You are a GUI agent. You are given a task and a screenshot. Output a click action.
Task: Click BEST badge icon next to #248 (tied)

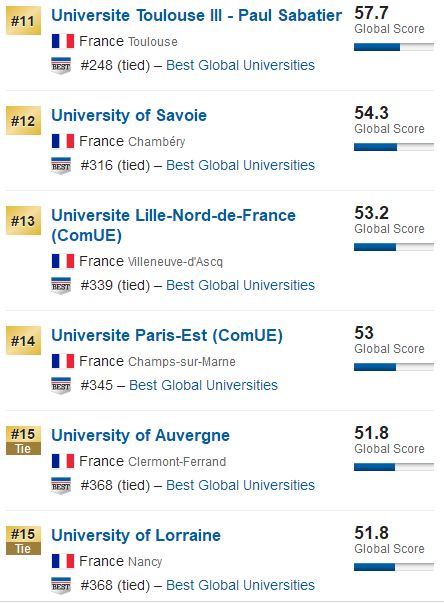[x=61, y=65]
